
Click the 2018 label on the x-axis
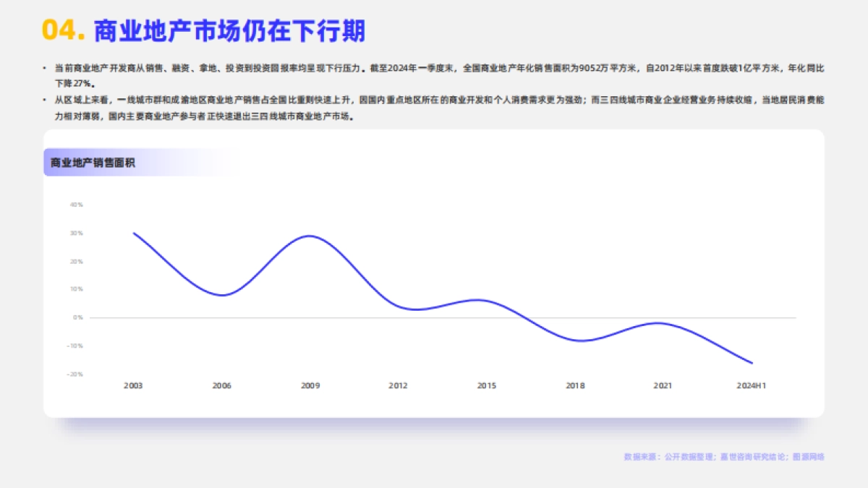tap(574, 386)
